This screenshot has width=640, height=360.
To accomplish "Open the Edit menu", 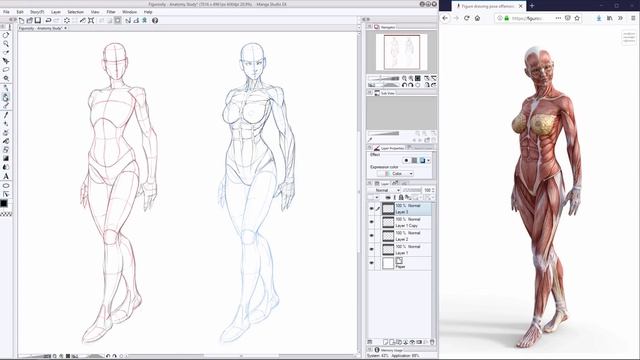I will [x=20, y=12].
